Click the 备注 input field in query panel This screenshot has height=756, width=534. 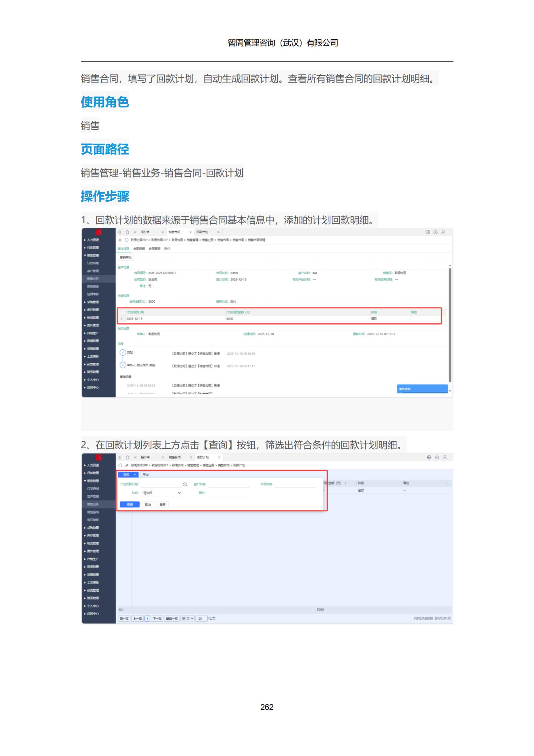[228, 493]
